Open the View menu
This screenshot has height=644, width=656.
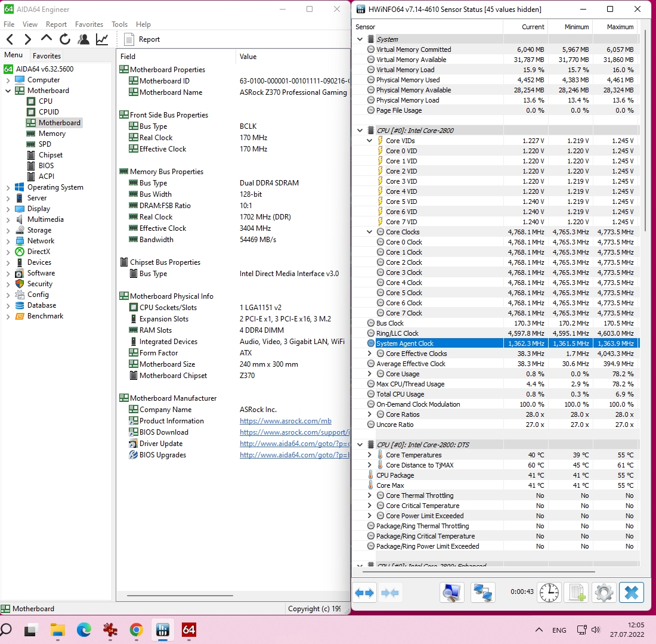(30, 24)
